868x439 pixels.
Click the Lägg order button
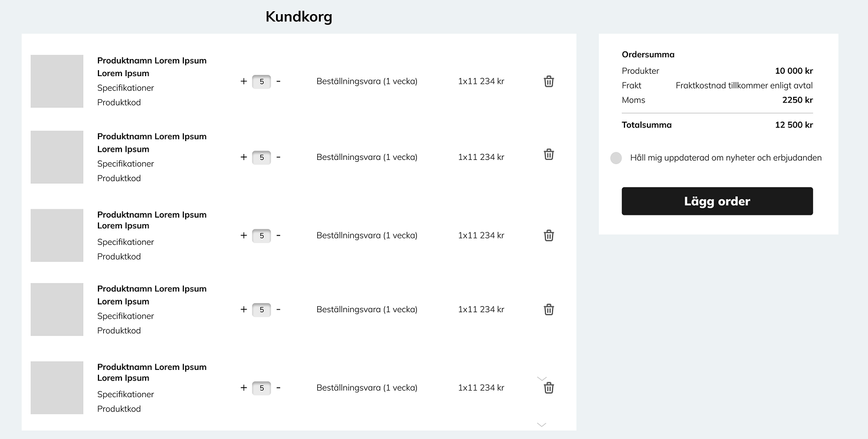pos(717,201)
